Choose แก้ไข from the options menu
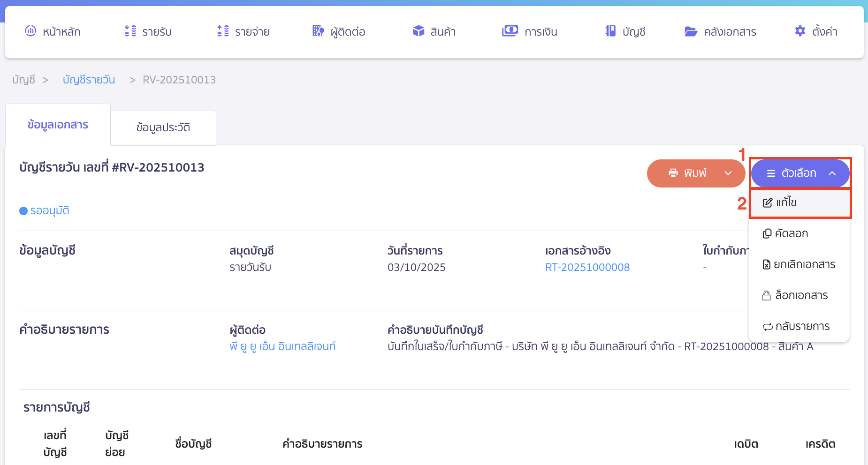Image resolution: width=868 pixels, height=465 pixels. pyautogui.click(x=787, y=203)
